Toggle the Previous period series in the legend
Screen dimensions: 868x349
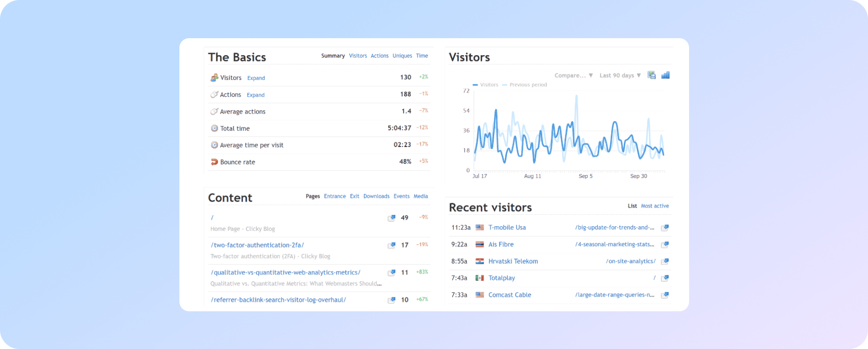pyautogui.click(x=525, y=85)
